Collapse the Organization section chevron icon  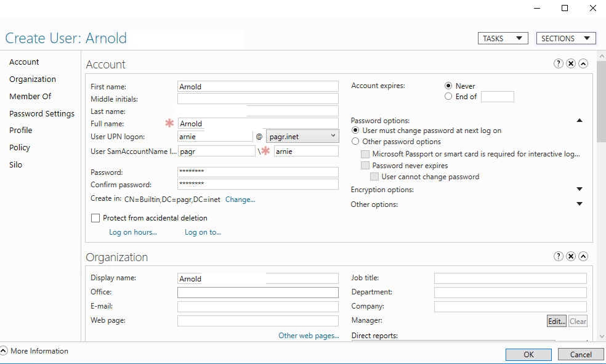(x=583, y=256)
